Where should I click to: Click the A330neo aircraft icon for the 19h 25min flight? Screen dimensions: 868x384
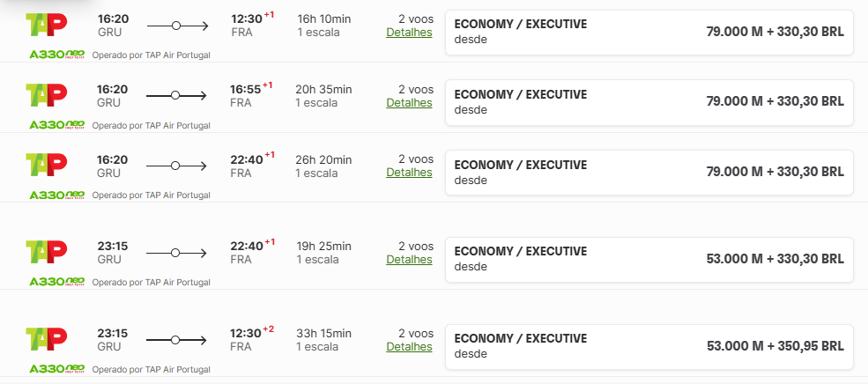tap(56, 282)
